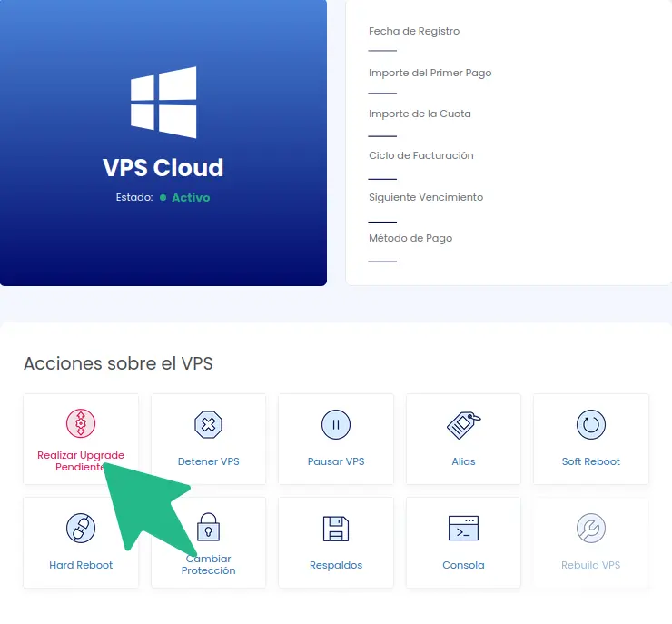Click the Hard Reboot plug icon
This screenshot has height=624, width=672.
[x=81, y=528]
